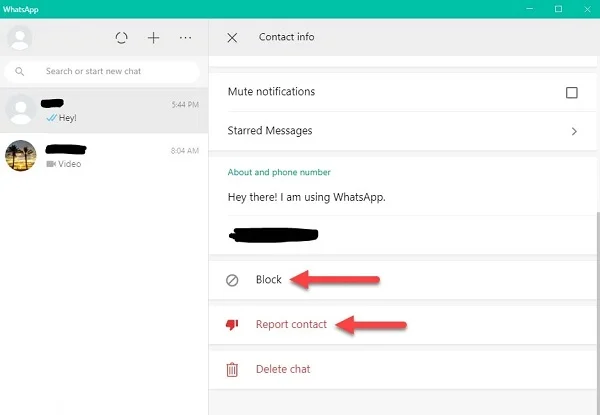Expand Starred Messages with the chevron arrow
The height and width of the screenshot is (415, 600).
click(574, 132)
